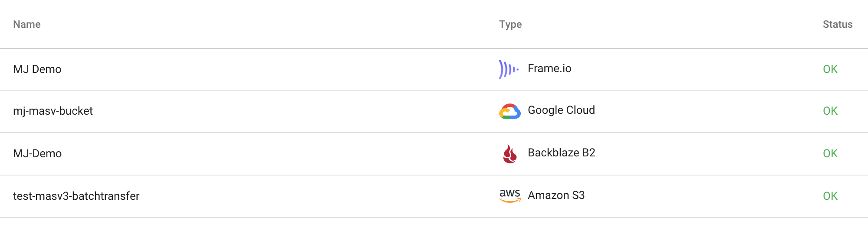Sort by the Status column header
The image size is (868, 232).
point(838,24)
